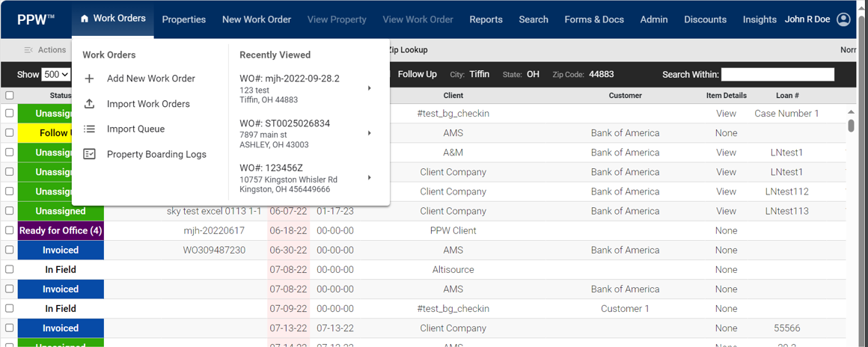This screenshot has width=868, height=347.
Task: Toggle the select-all checkbox in table header
Action: tap(10, 96)
